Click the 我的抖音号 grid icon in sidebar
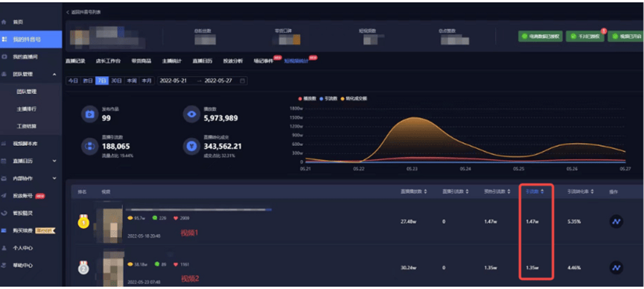 [x=4, y=39]
